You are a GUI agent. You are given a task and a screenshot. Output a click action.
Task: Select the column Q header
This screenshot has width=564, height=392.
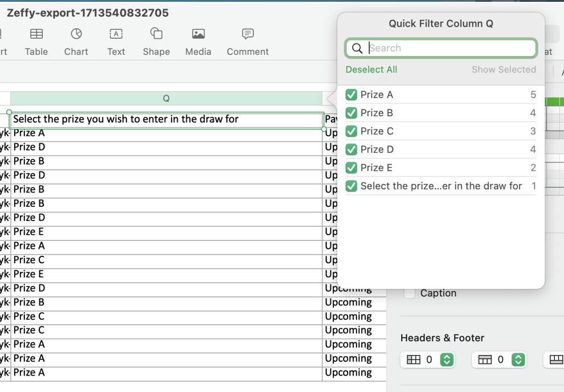pos(166,99)
